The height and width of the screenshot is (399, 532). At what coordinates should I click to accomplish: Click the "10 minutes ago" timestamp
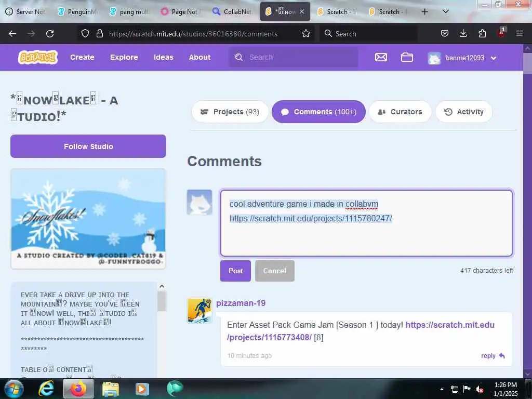pos(249,355)
